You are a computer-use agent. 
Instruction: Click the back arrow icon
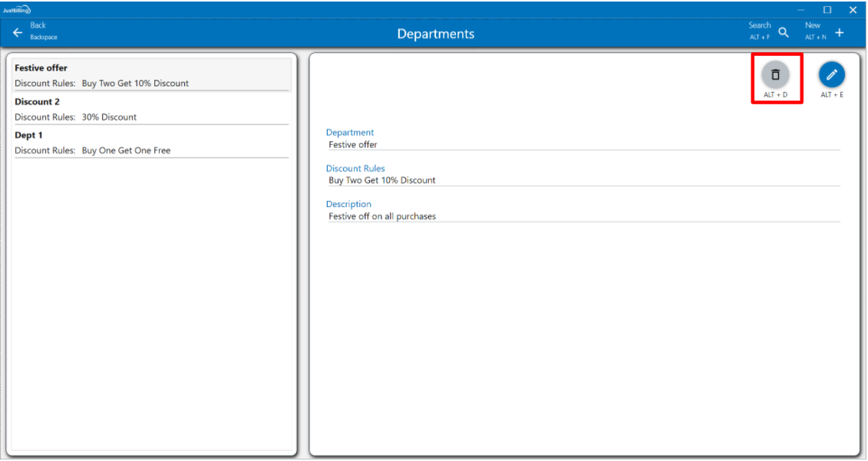pyautogui.click(x=18, y=32)
